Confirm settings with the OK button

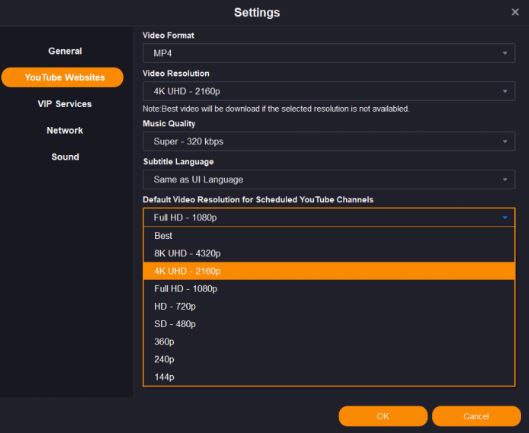pos(383,416)
